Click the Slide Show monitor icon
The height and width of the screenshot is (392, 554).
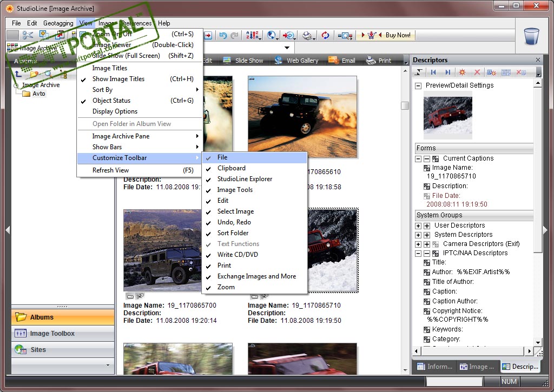[x=227, y=61]
